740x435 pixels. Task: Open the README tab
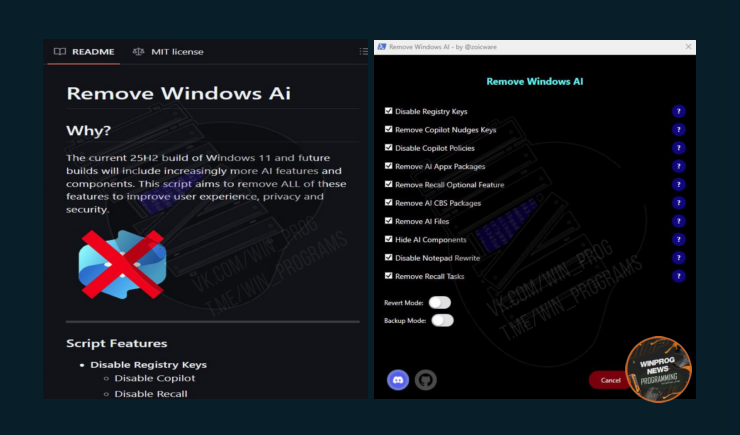tap(84, 51)
